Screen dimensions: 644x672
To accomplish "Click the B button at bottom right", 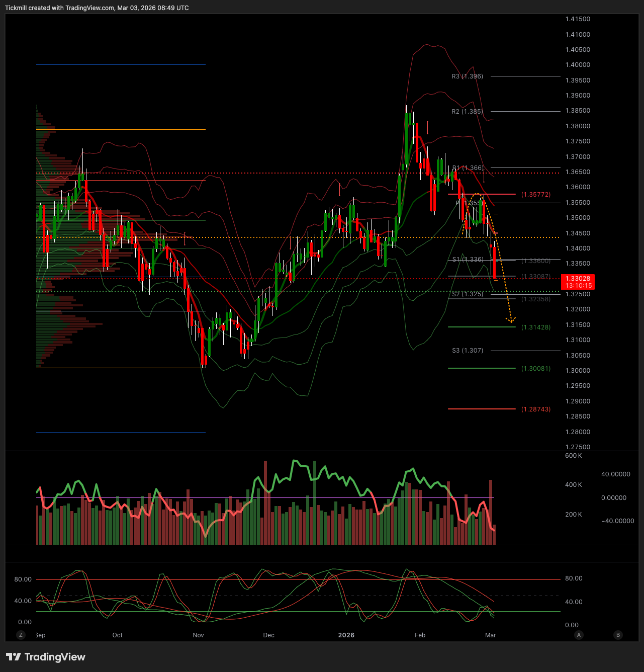I will tap(618, 635).
